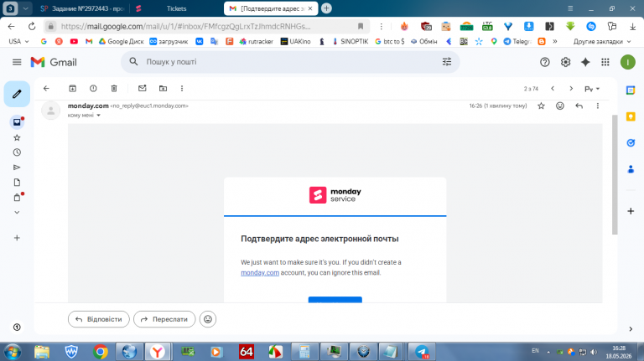Screen dimensions: 644x361
Task: Open Purchases bag icon in sidebar
Action: coord(17,198)
